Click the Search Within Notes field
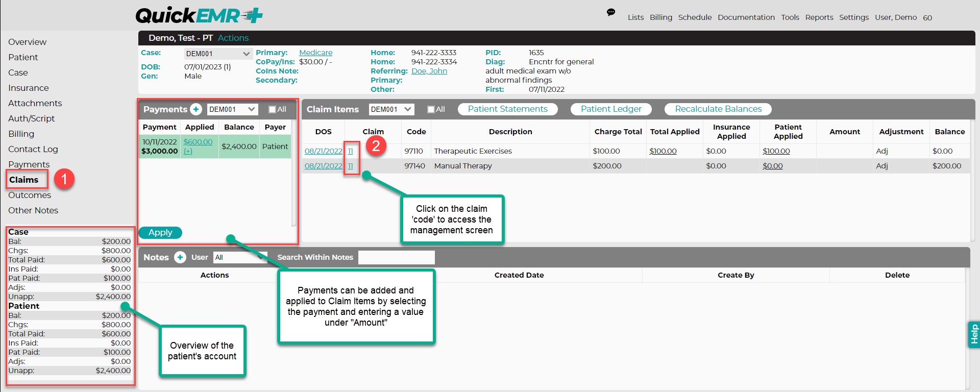Screen dimensions: 980x392 click(x=397, y=257)
